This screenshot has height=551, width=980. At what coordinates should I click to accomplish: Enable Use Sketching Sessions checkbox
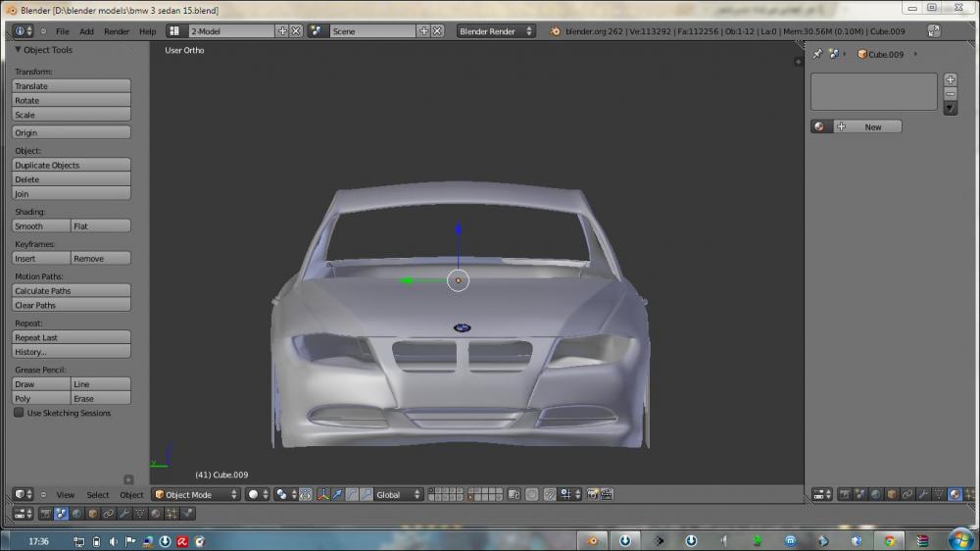pyautogui.click(x=19, y=413)
